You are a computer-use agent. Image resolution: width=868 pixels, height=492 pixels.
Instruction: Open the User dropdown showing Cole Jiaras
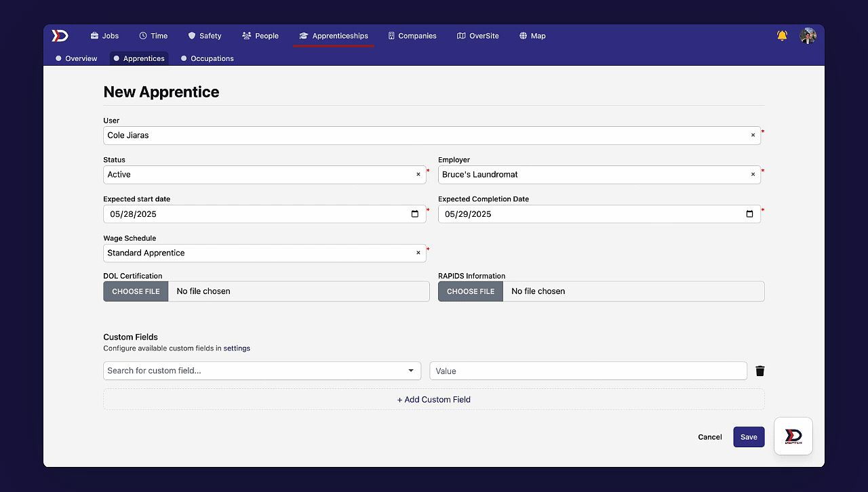[x=432, y=135]
